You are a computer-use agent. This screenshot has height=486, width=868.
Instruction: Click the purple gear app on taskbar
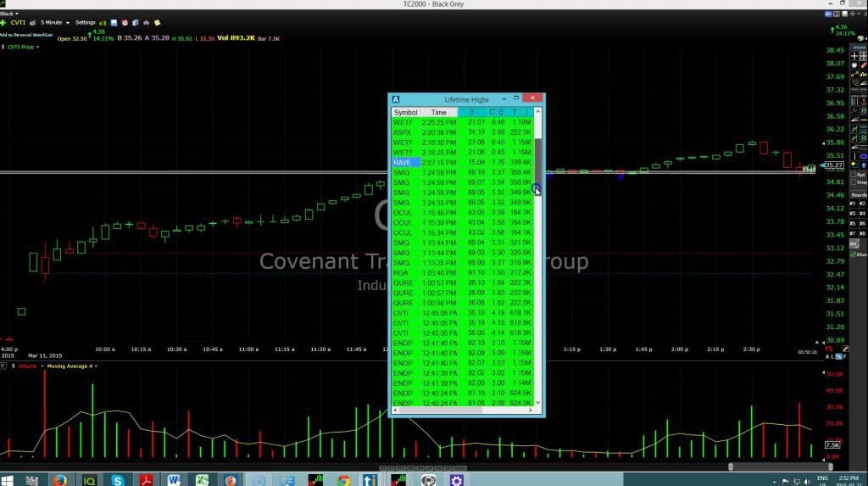point(456,480)
